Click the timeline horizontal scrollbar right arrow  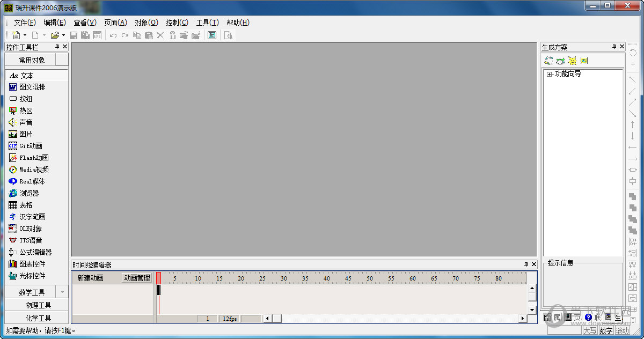522,319
